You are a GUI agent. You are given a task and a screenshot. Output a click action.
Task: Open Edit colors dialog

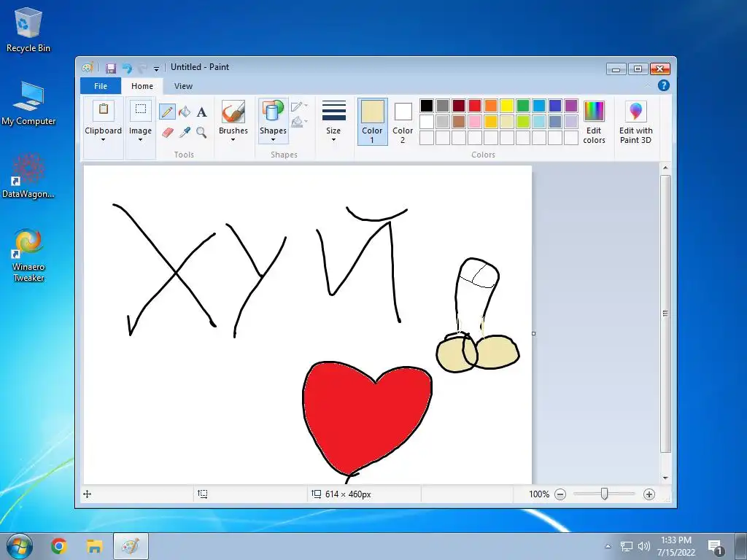coord(594,122)
